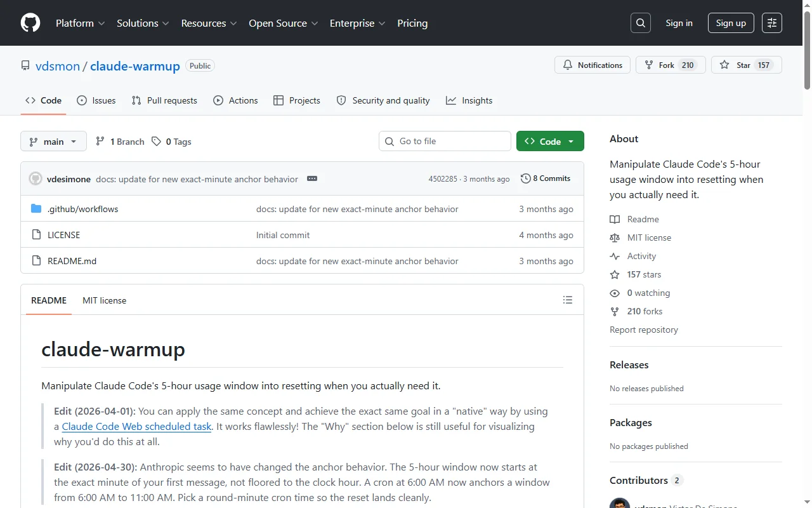Open the Releases section heading
The width and height of the screenshot is (812, 508).
[x=629, y=364]
